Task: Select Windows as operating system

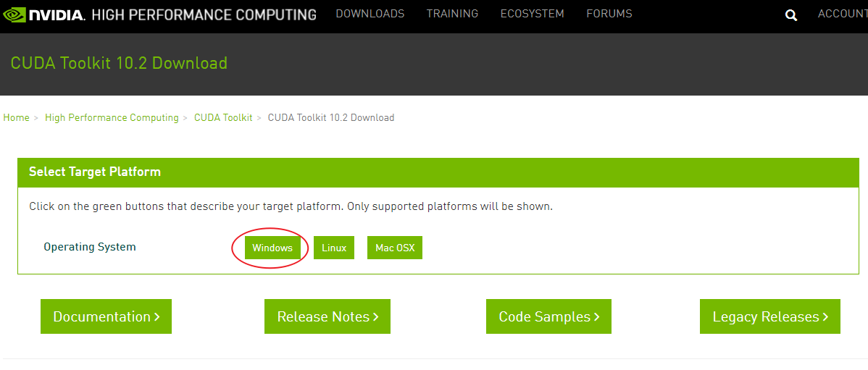Action: coord(272,248)
